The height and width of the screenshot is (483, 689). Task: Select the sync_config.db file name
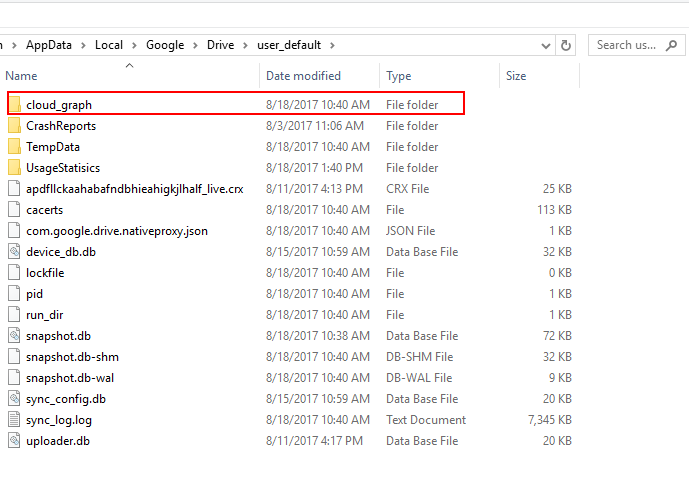point(66,399)
